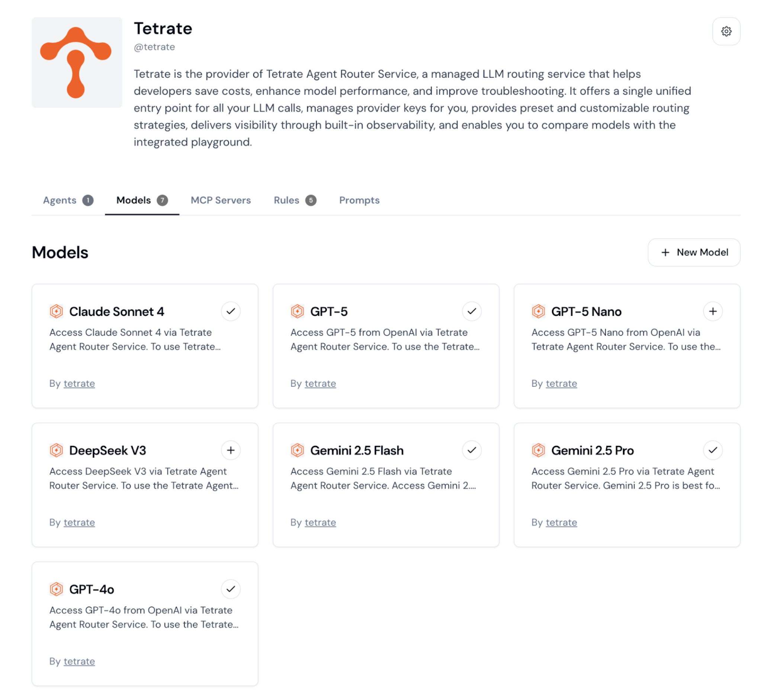
Task: Toggle the Gemini 2.5 Pro checkmark
Action: click(713, 450)
